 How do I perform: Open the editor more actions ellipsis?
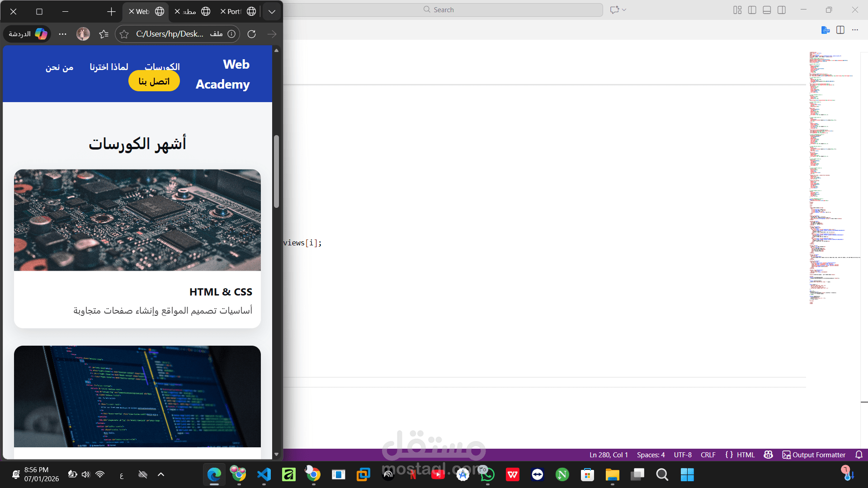click(x=855, y=30)
